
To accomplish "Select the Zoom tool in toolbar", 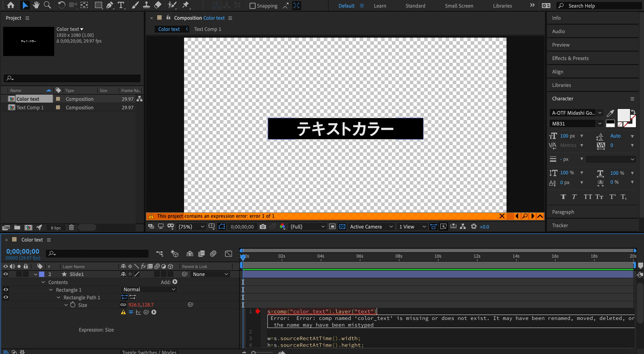I will click(47, 5).
